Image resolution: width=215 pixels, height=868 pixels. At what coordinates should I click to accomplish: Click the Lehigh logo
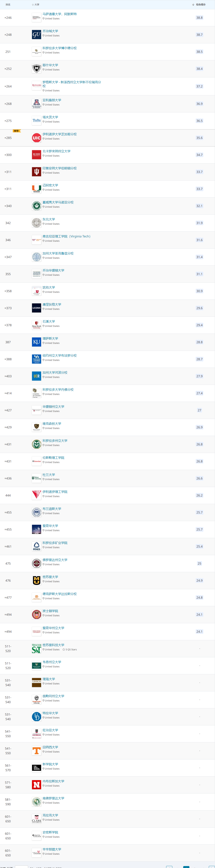(36, 683)
